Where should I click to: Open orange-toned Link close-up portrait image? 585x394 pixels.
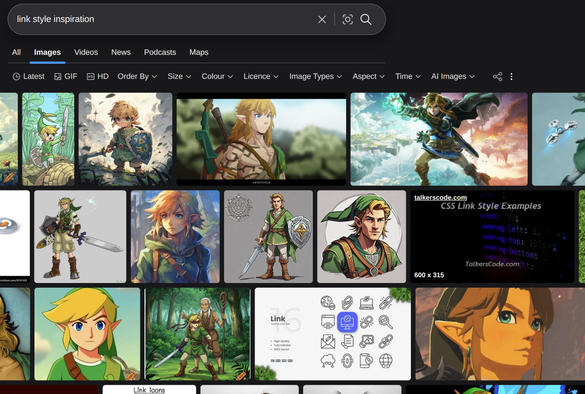click(x=500, y=334)
